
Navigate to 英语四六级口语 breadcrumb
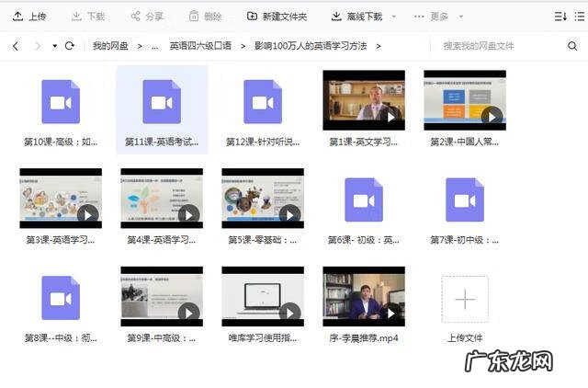coord(200,46)
